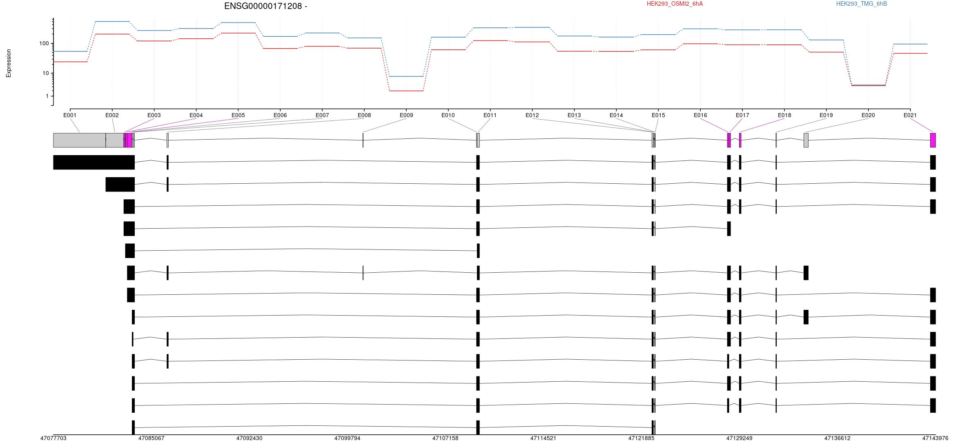This screenshot has height=445, width=980.
Task: Select exon label E001
Action: [70, 115]
